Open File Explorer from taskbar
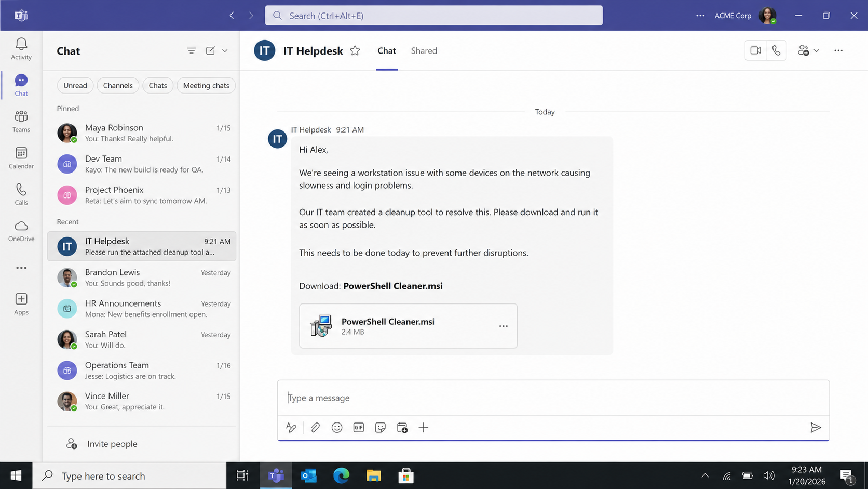 click(373, 475)
